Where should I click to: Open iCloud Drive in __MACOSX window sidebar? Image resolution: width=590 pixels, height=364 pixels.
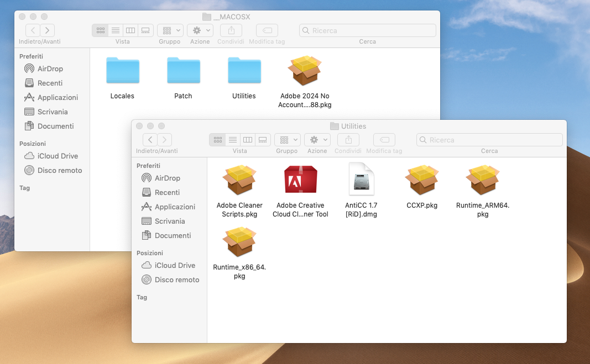[x=52, y=156]
